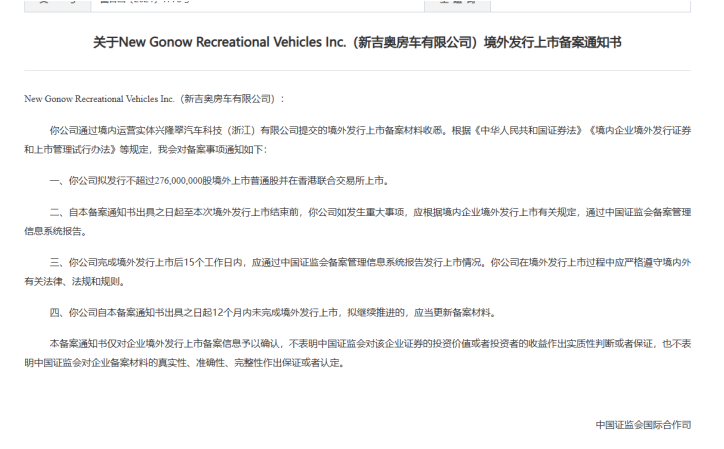Viewport: 724px width, 449px height.
Task: Click item 二 starting '自本备案通知书出具之日起至本次'
Action: pos(357,222)
